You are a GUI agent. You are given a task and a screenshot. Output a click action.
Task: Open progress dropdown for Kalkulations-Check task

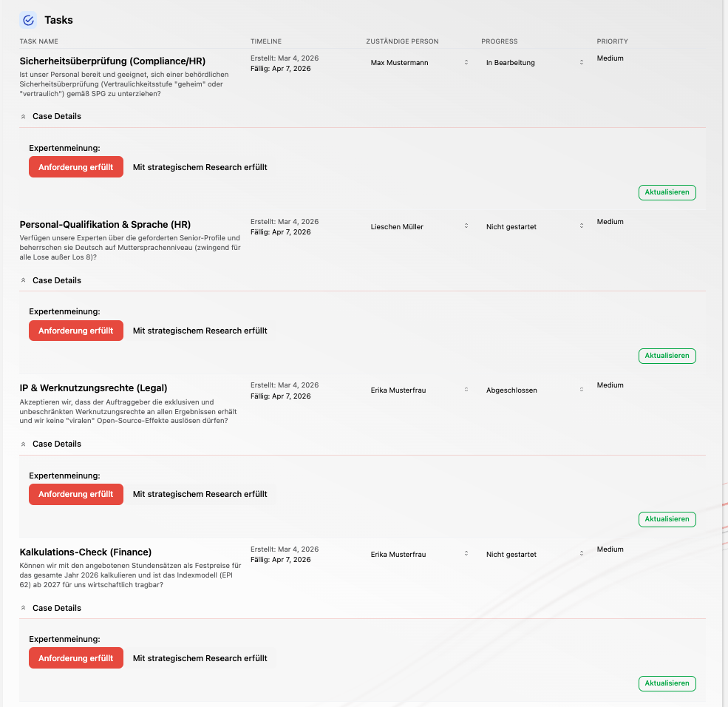pos(534,555)
